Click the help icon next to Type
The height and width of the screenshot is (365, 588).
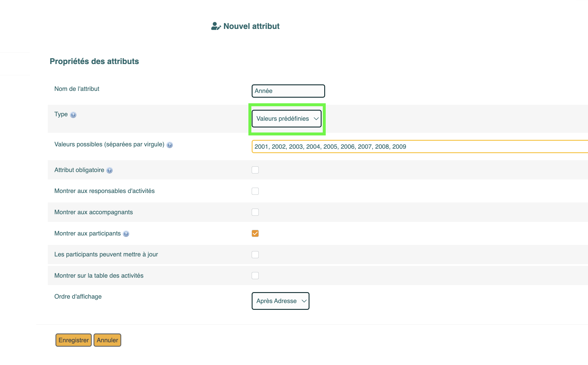(73, 115)
